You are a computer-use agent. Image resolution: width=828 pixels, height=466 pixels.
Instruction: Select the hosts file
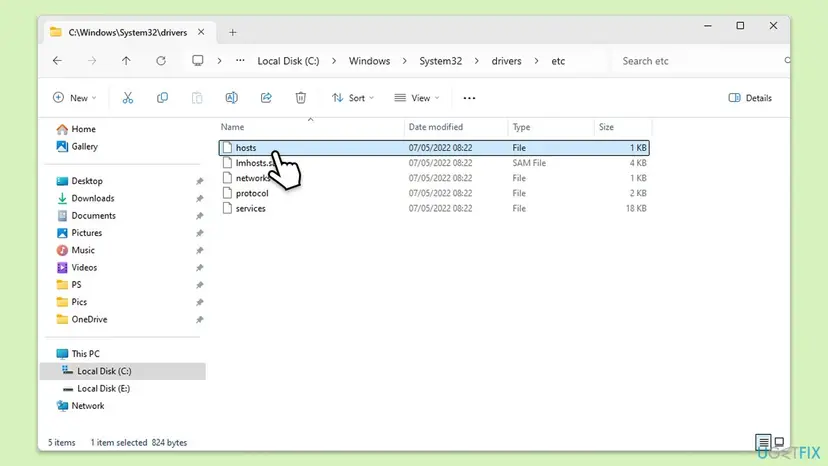point(434,148)
